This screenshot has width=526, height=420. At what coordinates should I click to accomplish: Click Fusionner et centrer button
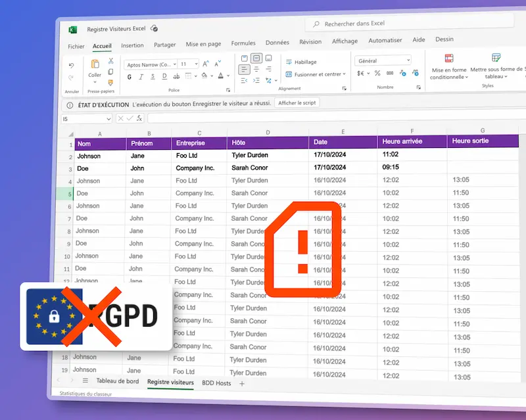click(x=315, y=74)
